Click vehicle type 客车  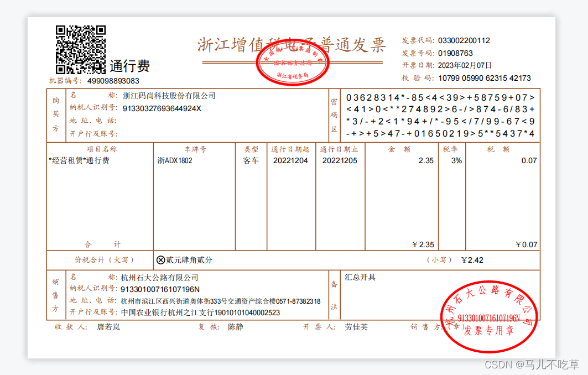click(x=251, y=161)
